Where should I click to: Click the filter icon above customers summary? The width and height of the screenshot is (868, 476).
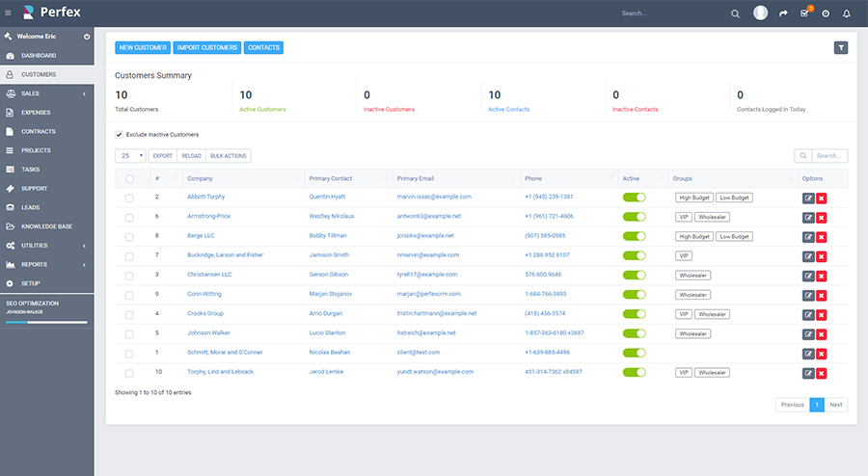(840, 47)
